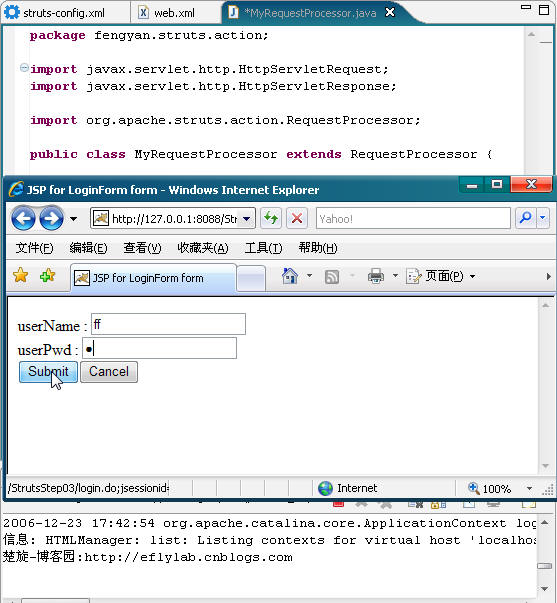The height and width of the screenshot is (603, 557).
Task: Click the userName text field
Action: [x=168, y=324]
